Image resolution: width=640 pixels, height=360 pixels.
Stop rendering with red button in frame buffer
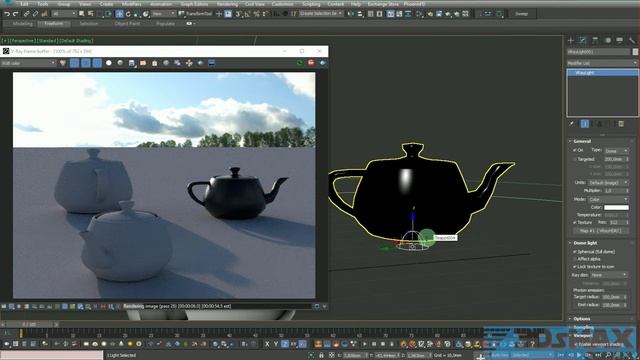coord(311,63)
